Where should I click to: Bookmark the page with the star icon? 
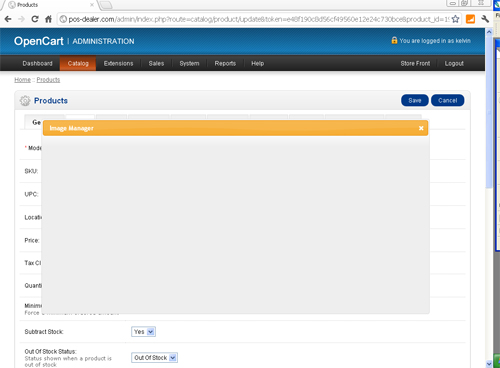tap(455, 19)
